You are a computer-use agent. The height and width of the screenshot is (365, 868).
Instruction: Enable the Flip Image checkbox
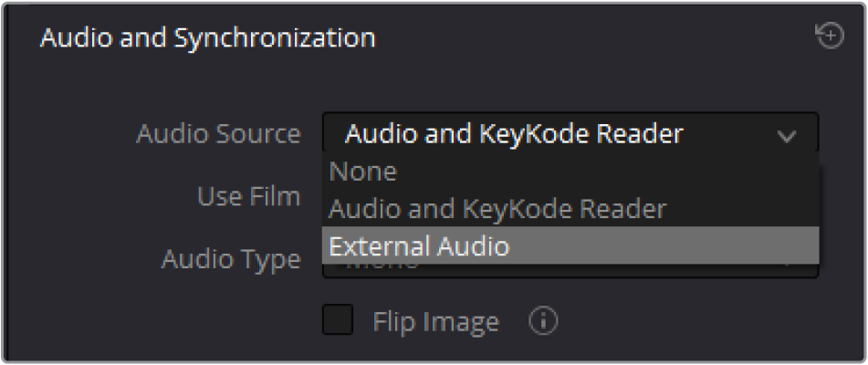[x=338, y=319]
